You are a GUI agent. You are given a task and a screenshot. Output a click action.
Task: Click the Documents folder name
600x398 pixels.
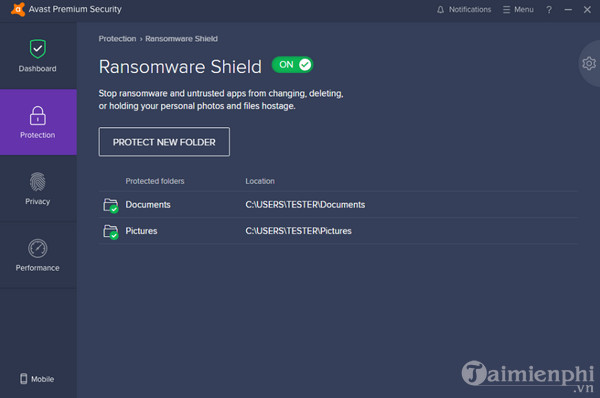(x=148, y=205)
